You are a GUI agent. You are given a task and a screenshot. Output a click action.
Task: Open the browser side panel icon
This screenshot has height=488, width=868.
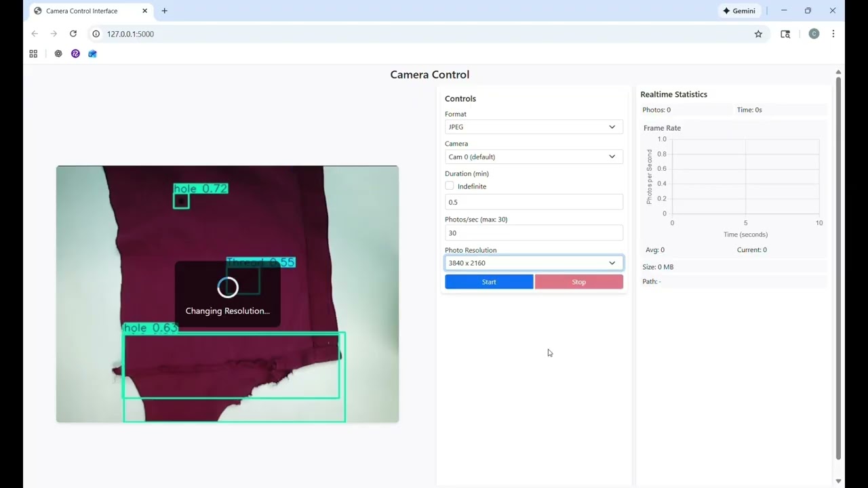[785, 34]
